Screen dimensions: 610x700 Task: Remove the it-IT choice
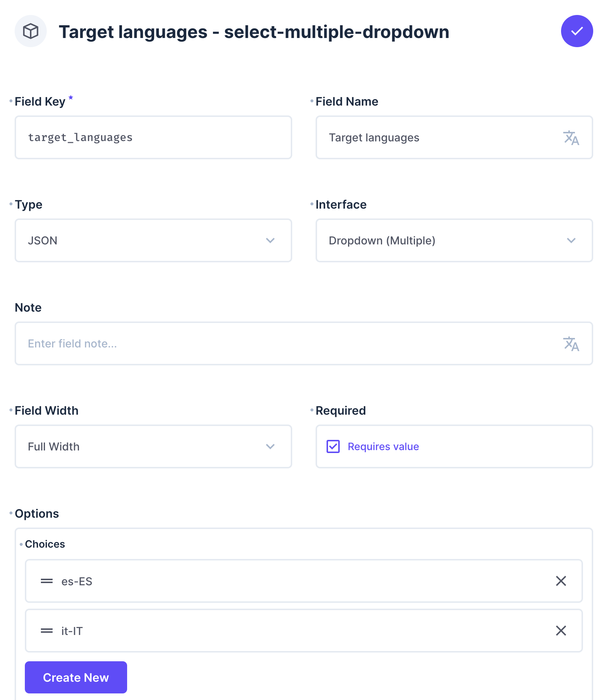(561, 631)
